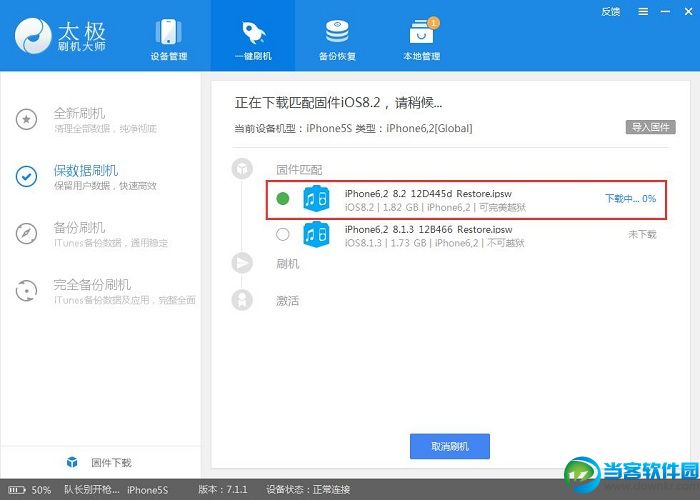The width and height of the screenshot is (700, 500).
Task: Click the 刷机 step play icon
Action: (x=242, y=263)
